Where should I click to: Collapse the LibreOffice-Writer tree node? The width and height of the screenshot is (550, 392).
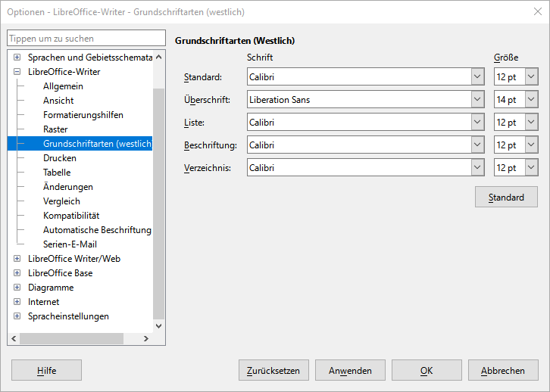[17, 72]
